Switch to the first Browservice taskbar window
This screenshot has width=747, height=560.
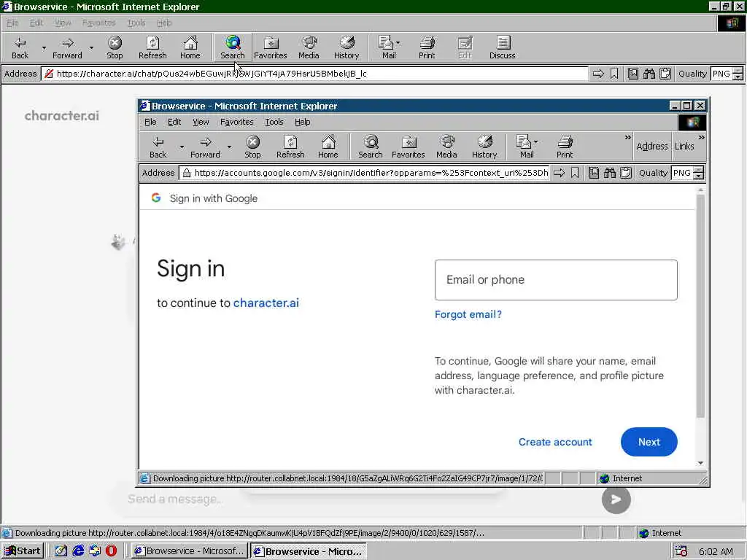(x=190, y=551)
